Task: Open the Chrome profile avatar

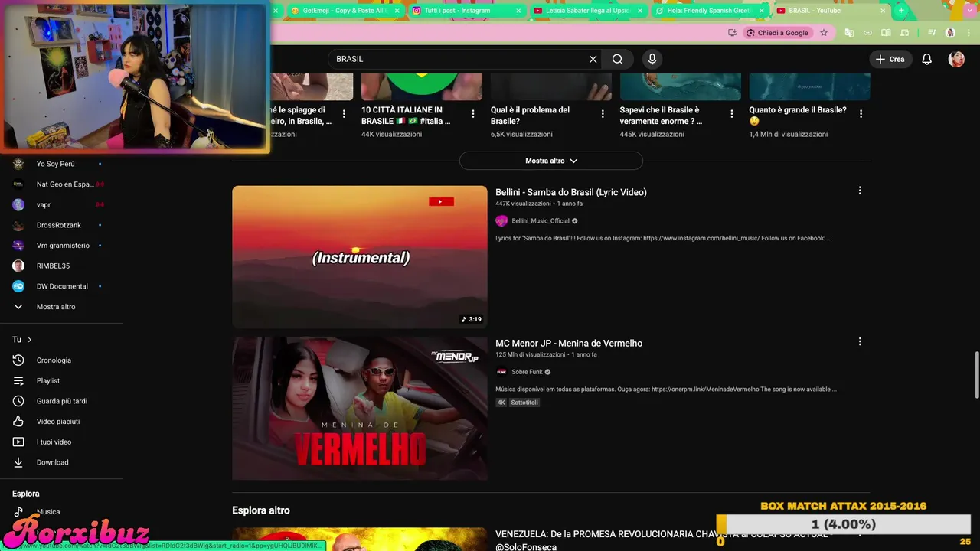Action: click(950, 33)
